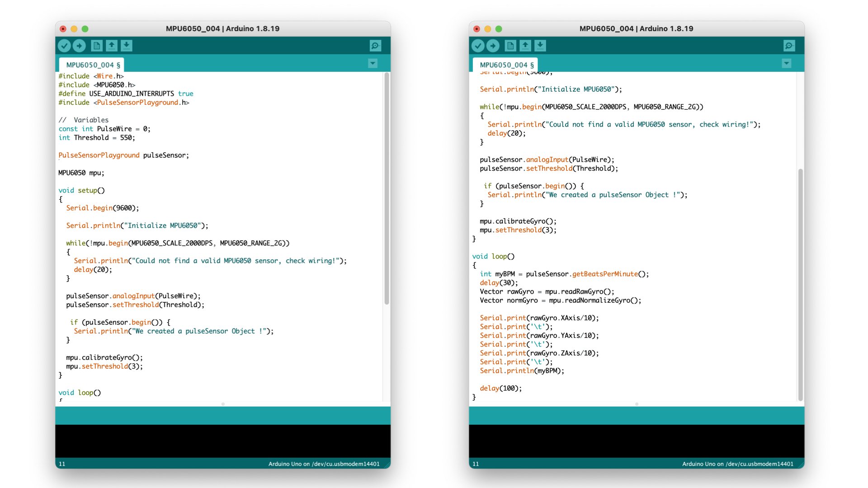Click 'mpu.setThreshold(3);' in left editor
The image size is (868, 488).
[104, 366]
